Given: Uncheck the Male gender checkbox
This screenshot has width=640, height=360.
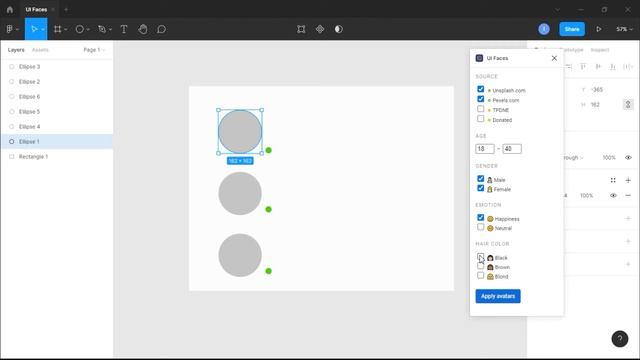Looking at the screenshot, I should (x=480, y=179).
